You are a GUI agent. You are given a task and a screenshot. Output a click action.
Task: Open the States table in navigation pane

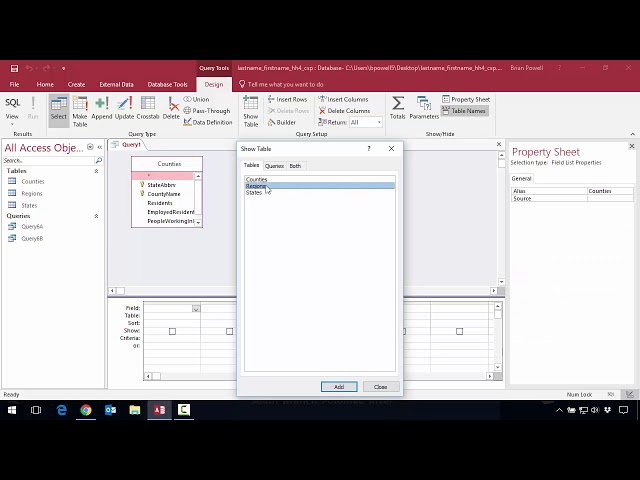pyautogui.click(x=23, y=205)
